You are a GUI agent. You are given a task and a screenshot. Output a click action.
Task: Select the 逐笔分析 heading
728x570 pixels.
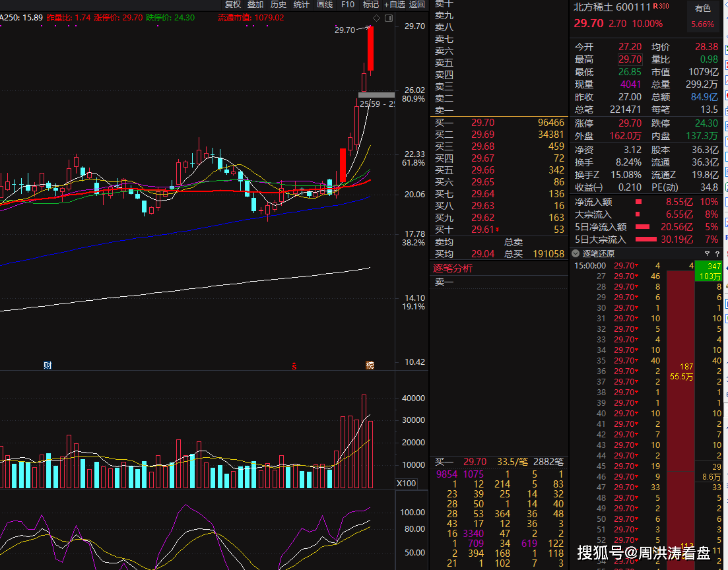(453, 269)
